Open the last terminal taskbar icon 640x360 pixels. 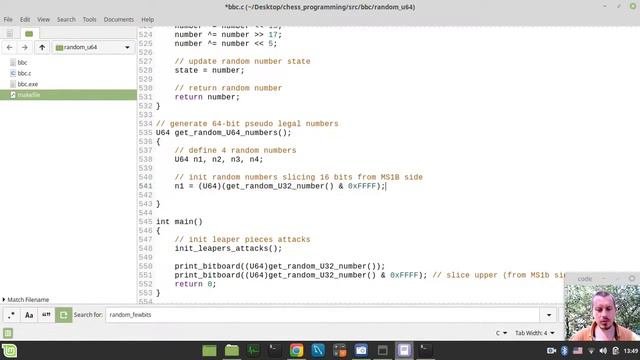tap(425, 351)
